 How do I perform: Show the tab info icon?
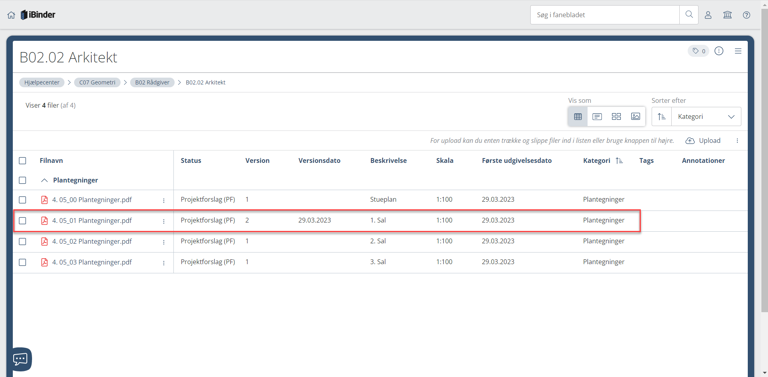[x=719, y=51]
